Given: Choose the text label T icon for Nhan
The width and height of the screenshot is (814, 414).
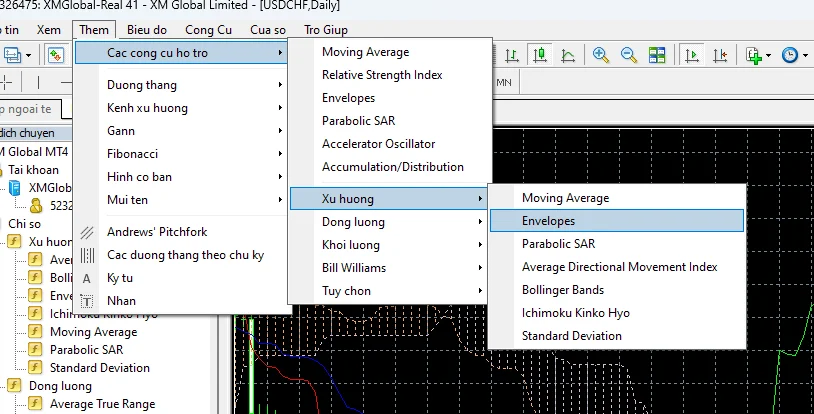Looking at the screenshot, I should pos(87,301).
